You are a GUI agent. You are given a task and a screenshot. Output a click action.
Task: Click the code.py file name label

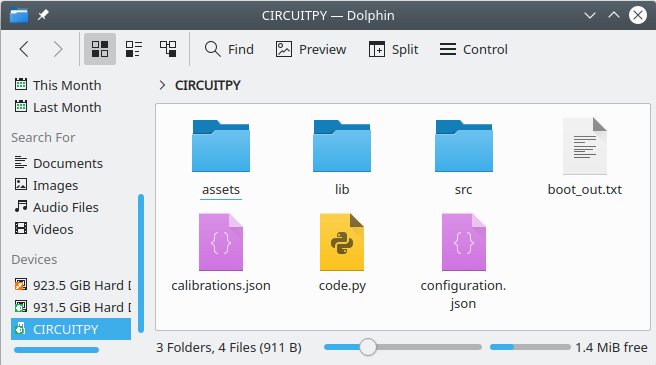coord(342,285)
